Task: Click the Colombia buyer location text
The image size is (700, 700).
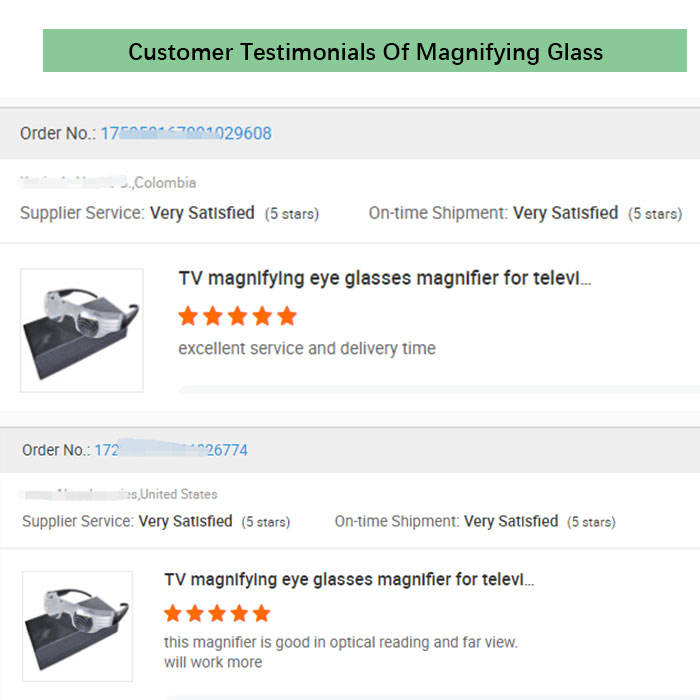Action: pyautogui.click(x=165, y=183)
